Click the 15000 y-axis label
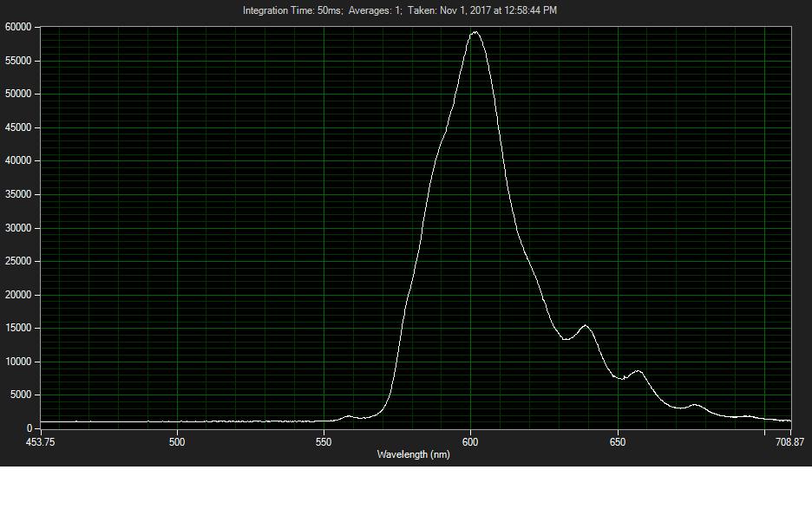Viewport: 812px width, 522px height. pyautogui.click(x=18, y=328)
